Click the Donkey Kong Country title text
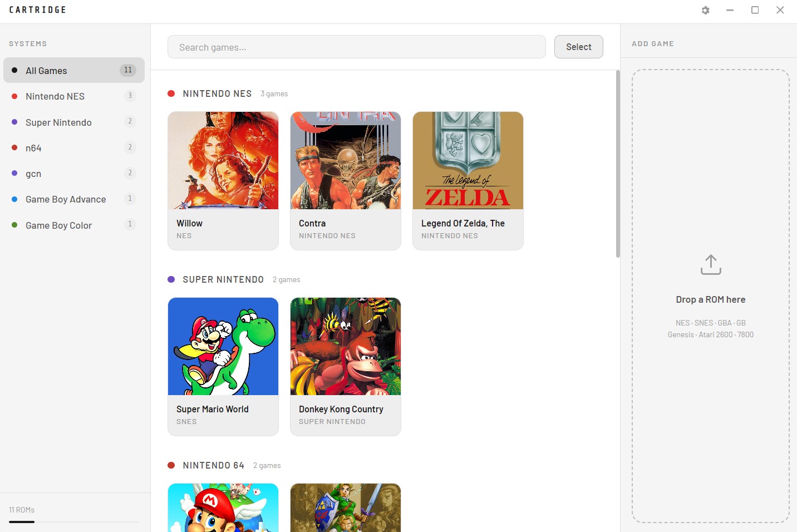Image resolution: width=797 pixels, height=532 pixels. pyautogui.click(x=341, y=409)
